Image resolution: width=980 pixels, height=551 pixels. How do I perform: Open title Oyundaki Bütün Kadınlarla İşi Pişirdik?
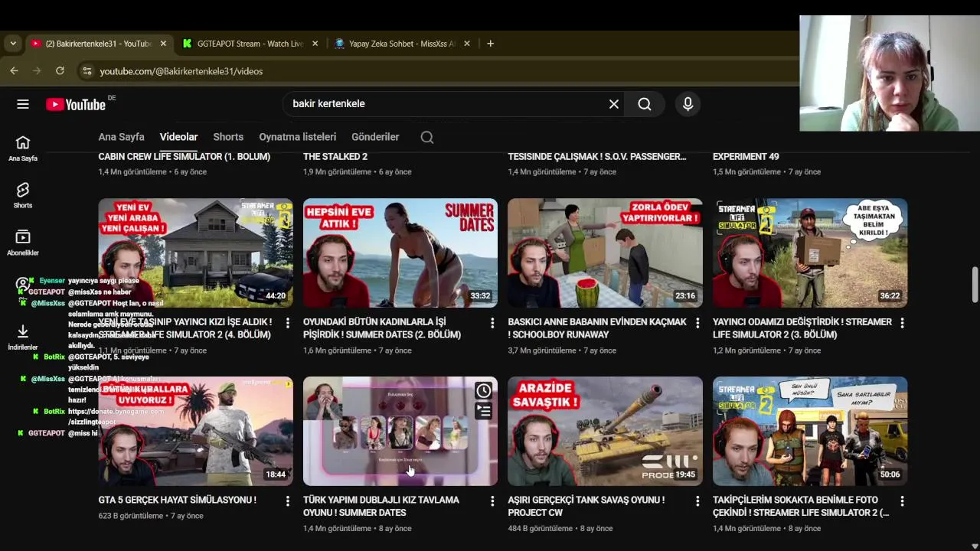pos(382,328)
